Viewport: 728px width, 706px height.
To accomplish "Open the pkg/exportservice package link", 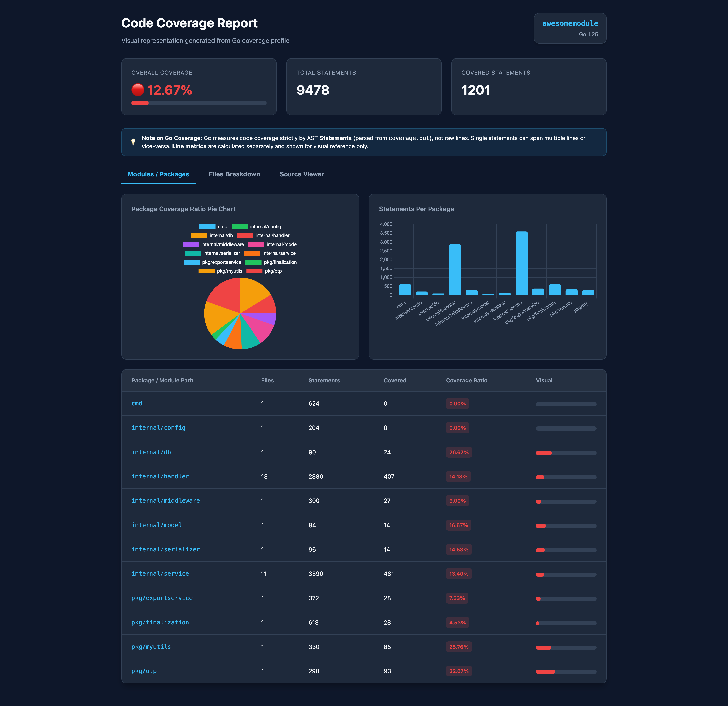I will [x=162, y=598].
